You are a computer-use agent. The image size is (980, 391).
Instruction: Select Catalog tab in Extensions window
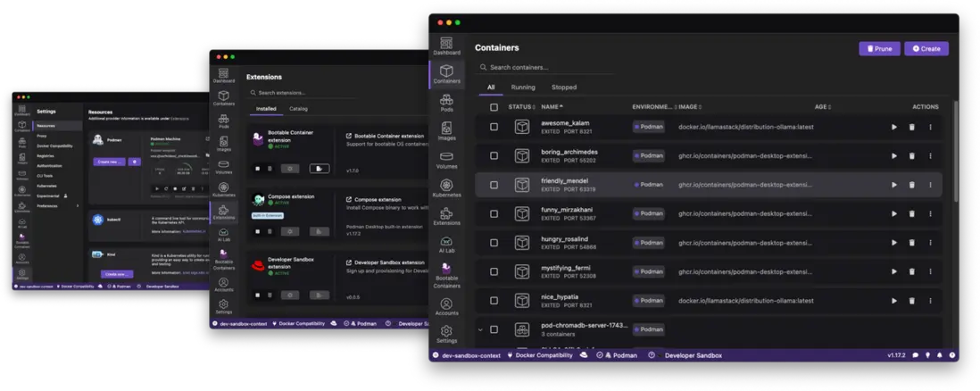coord(298,109)
